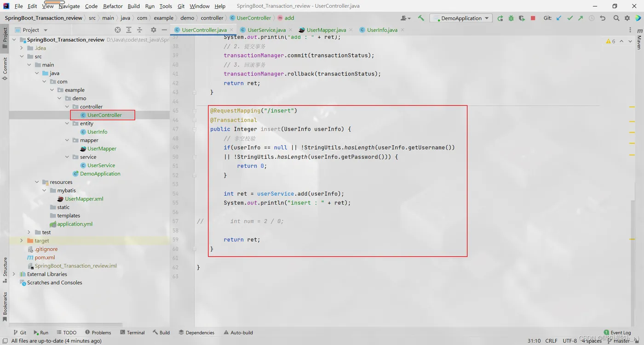Update project via Git blue arrow
The image size is (644, 345).
(559, 18)
